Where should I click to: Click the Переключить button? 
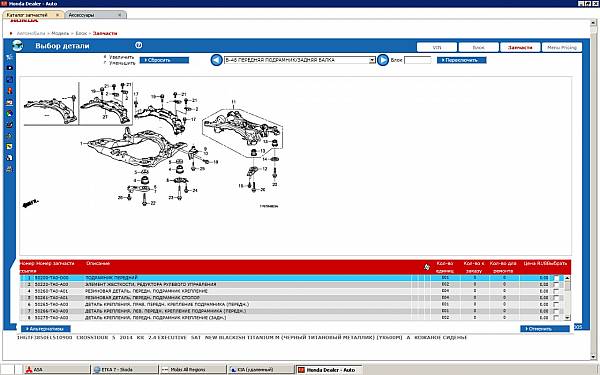pos(461,60)
